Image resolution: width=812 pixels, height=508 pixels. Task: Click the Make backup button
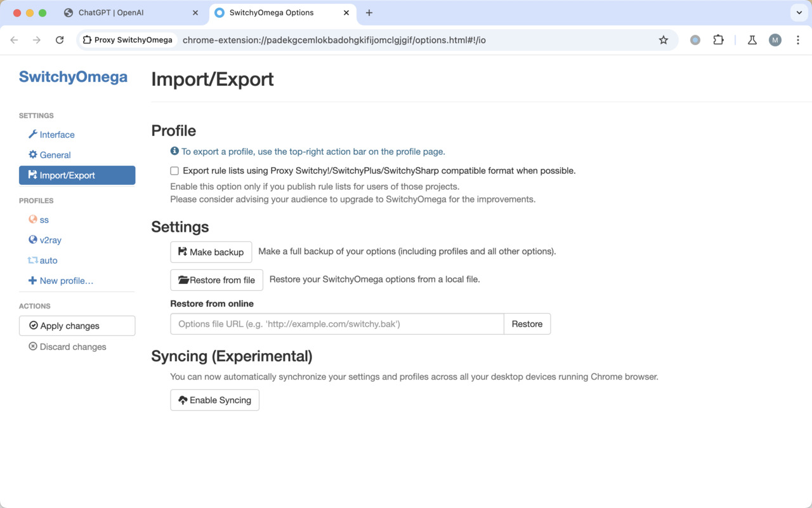coord(211,252)
